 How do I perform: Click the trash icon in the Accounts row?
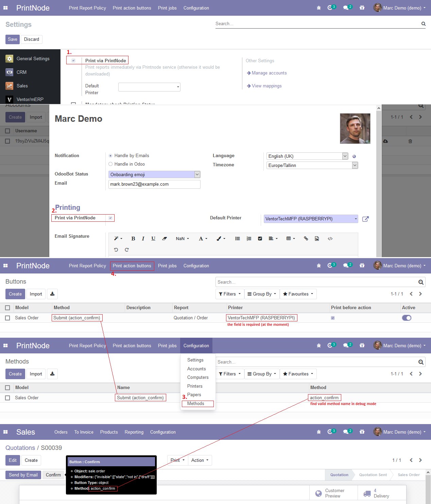[410, 141]
